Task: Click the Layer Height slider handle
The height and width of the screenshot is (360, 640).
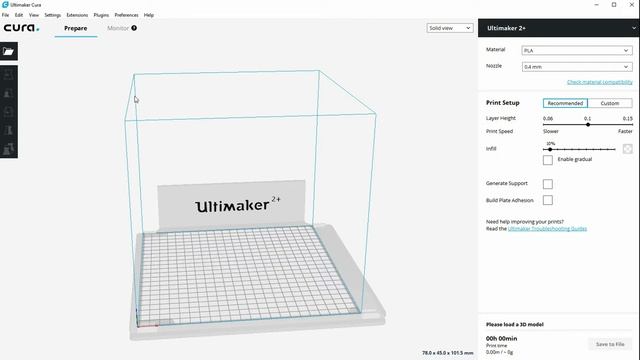Action: (588, 124)
